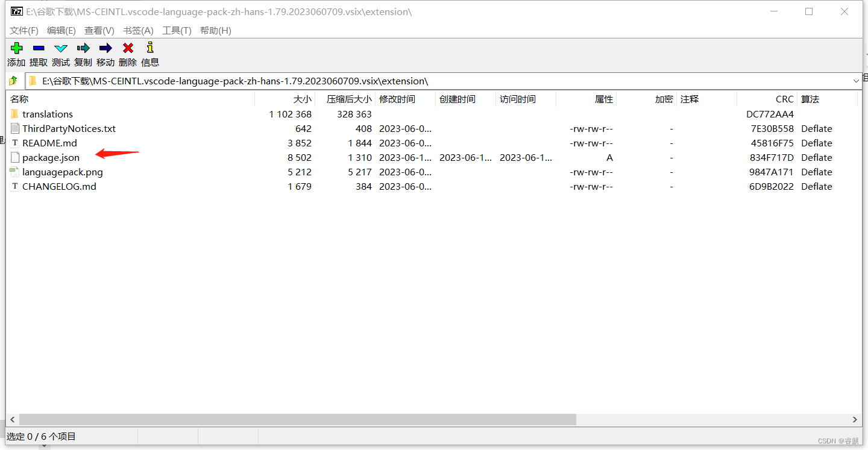Select the ThirdPartyNotices.txt file name
The image size is (868, 450).
[x=69, y=128]
